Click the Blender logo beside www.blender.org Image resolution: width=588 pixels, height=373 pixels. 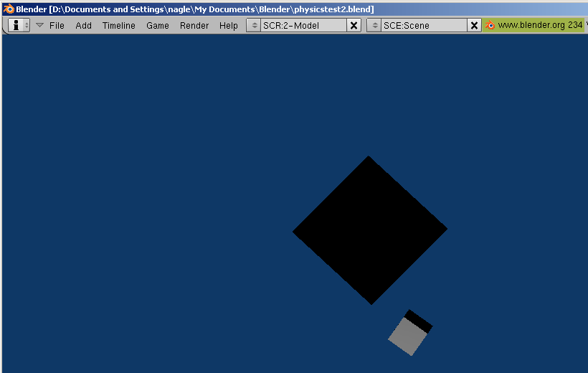point(490,25)
